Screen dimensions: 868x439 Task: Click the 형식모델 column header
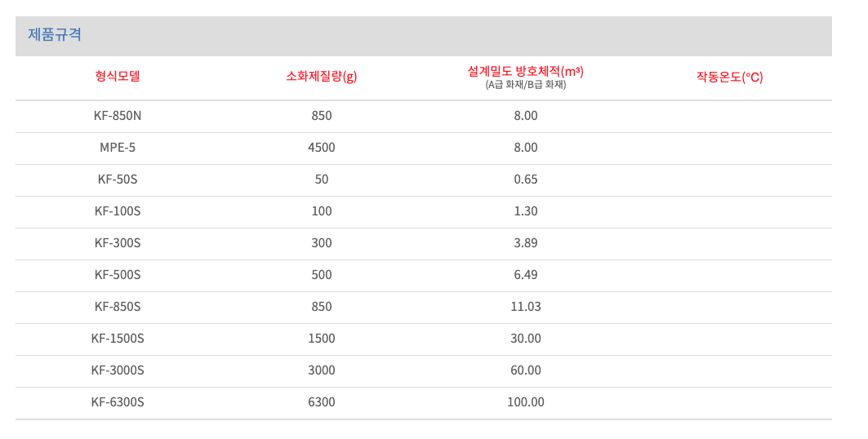pos(118,77)
